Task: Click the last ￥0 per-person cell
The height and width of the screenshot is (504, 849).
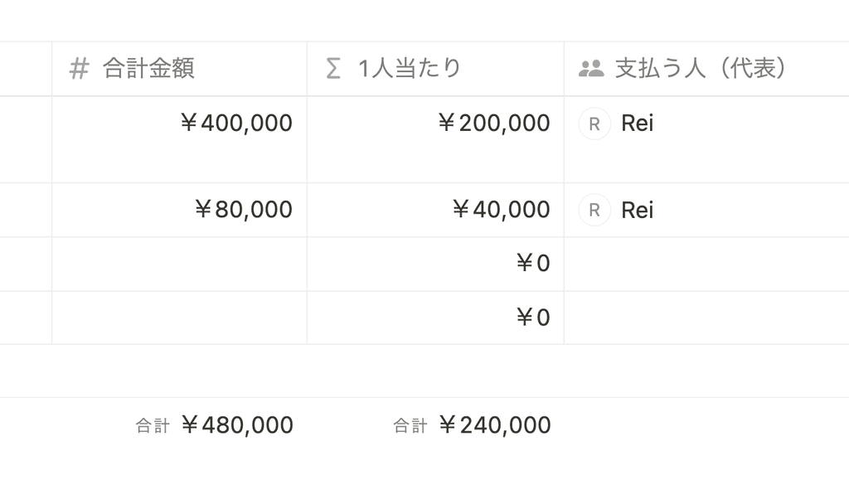Action: tap(435, 317)
